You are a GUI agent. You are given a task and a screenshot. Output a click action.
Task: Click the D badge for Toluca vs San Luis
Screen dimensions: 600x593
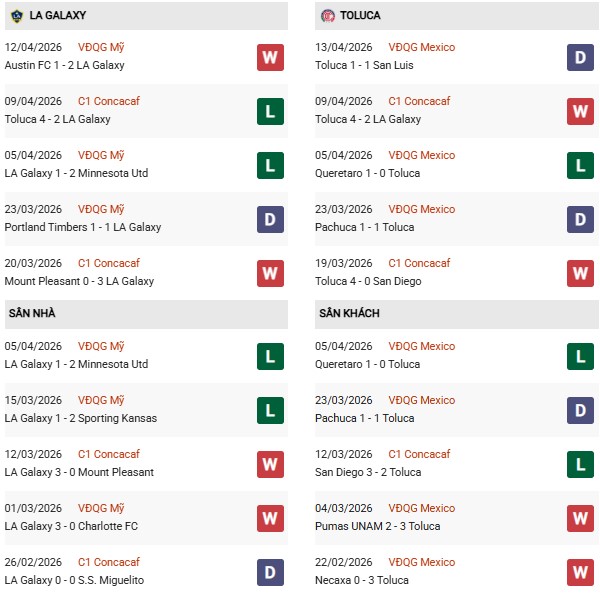coord(581,57)
